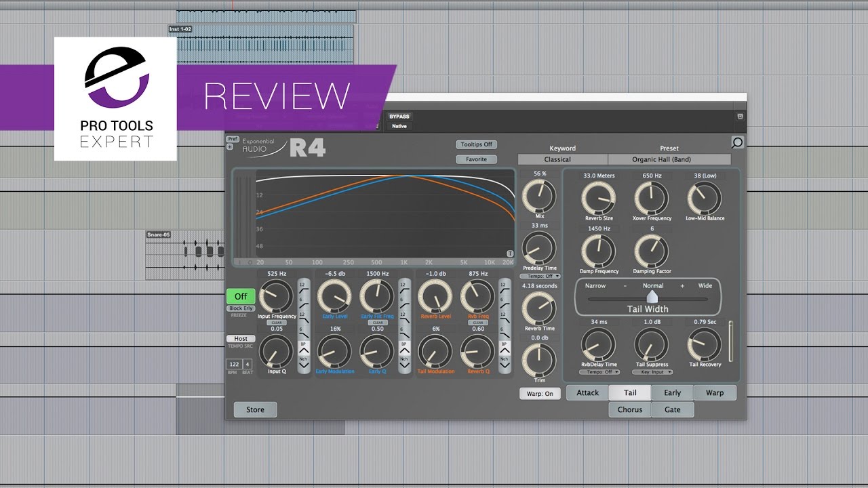This screenshot has height=488, width=868.
Task: Click the Mix knob
Action: pyautogui.click(x=539, y=196)
